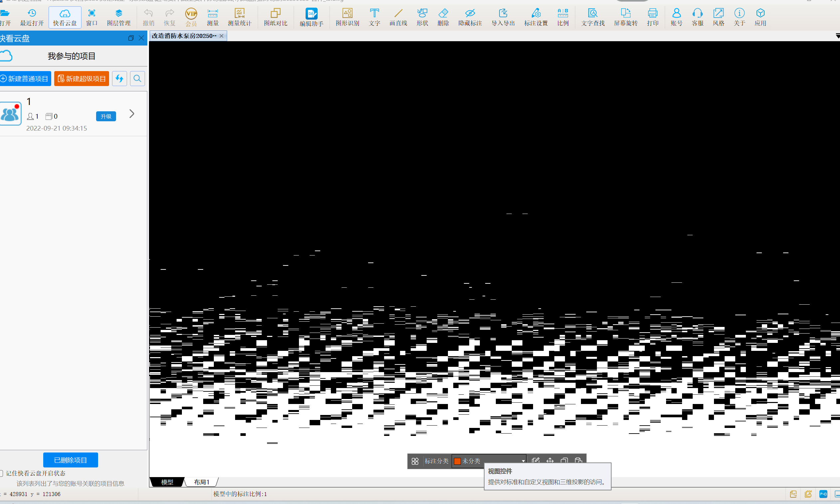Select the 模型 model tab
The image size is (840, 504).
(167, 482)
